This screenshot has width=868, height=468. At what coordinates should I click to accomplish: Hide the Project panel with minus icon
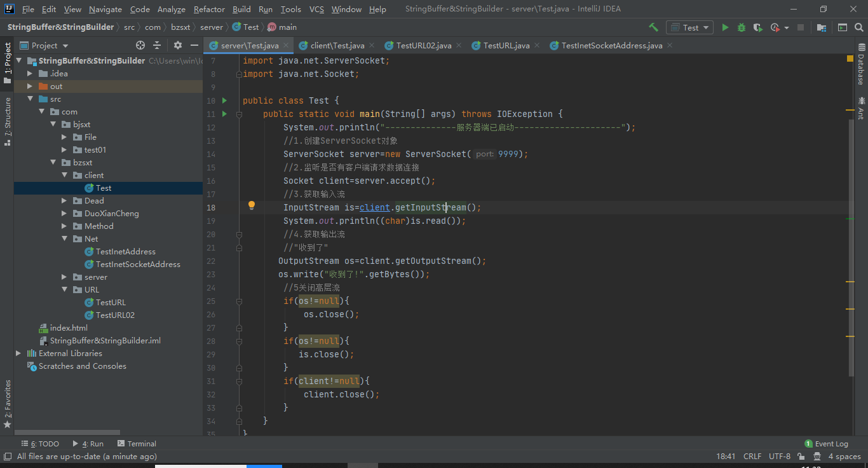[194, 45]
